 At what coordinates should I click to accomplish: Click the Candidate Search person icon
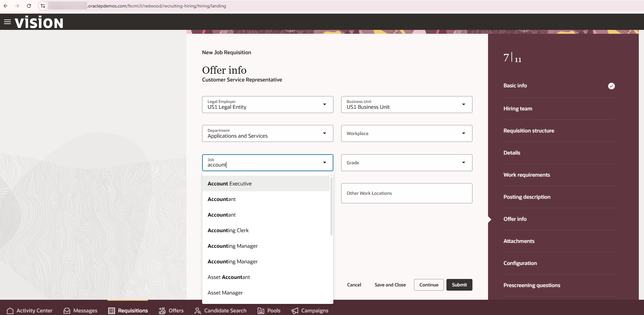[x=198, y=311]
